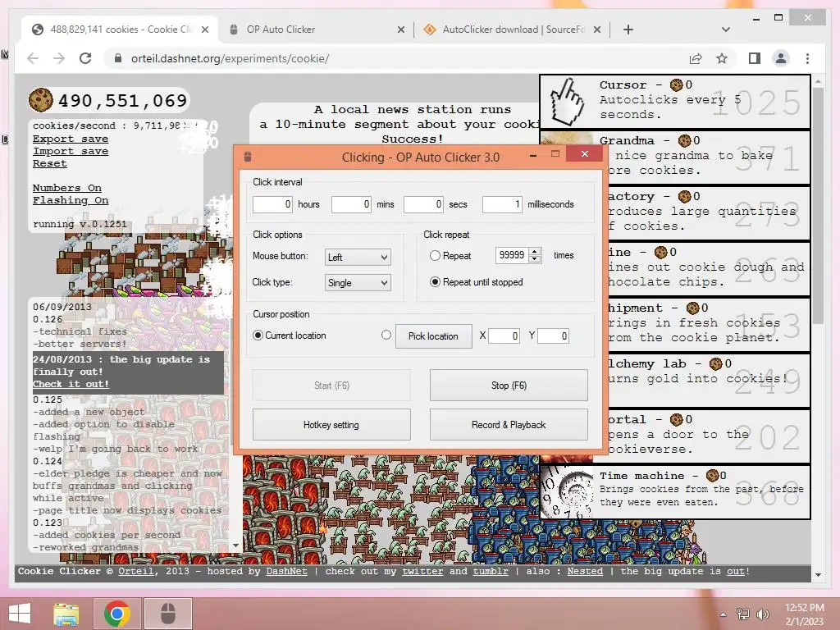Close the OP Auto Clicker browser tab

point(400,30)
